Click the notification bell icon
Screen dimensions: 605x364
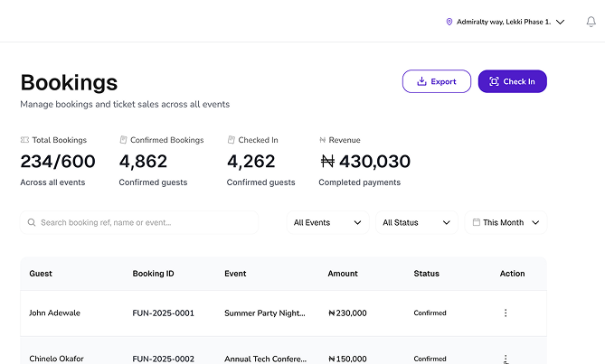(591, 22)
